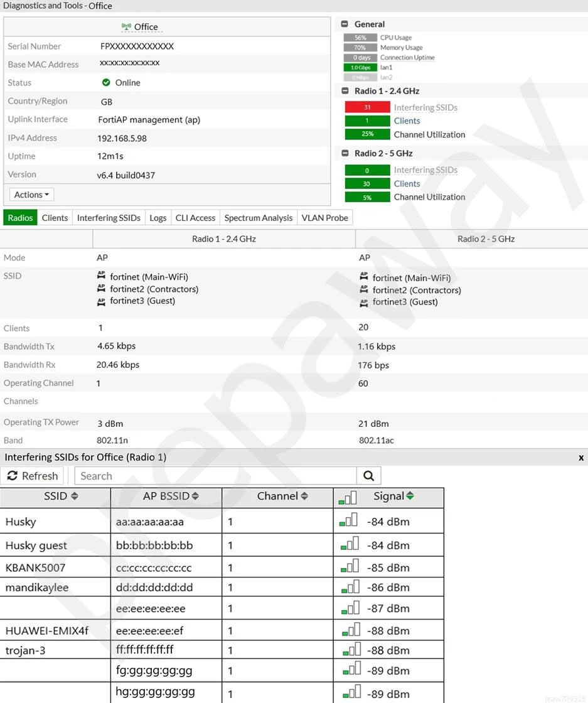This screenshot has width=588, height=703.
Task: Collapse the General section
Action: coord(345,24)
